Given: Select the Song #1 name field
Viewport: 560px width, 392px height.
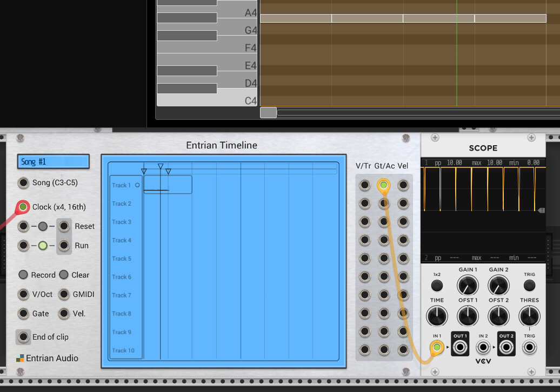Looking at the screenshot, I should click(x=53, y=161).
